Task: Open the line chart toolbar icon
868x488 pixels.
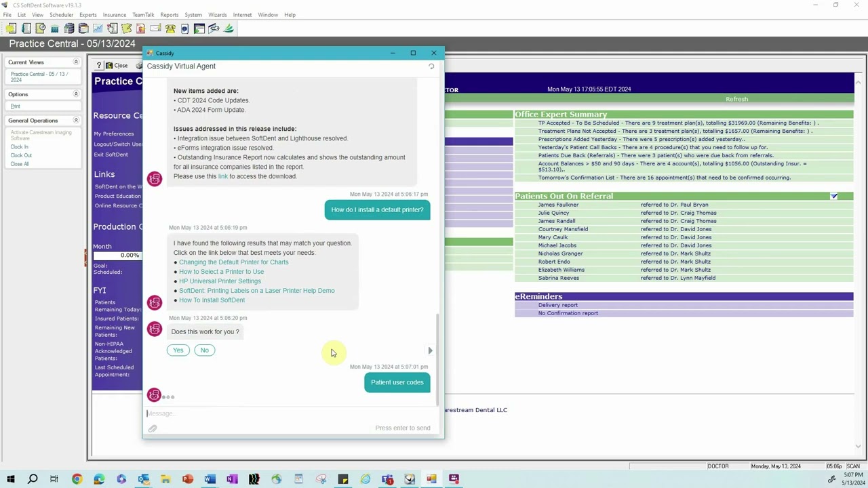Action: [98, 28]
